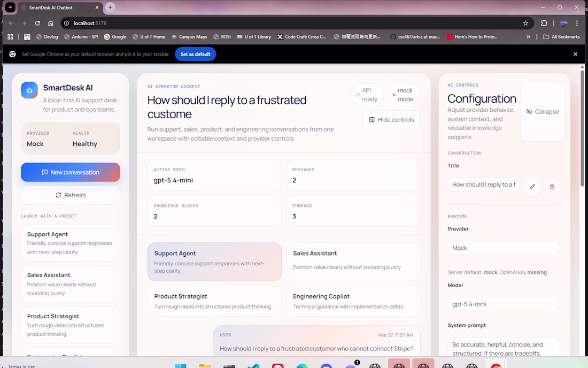Screen dimensions: 588x368
Task: Click the Active Model gpt-5.4-mini card
Action: [214, 175]
